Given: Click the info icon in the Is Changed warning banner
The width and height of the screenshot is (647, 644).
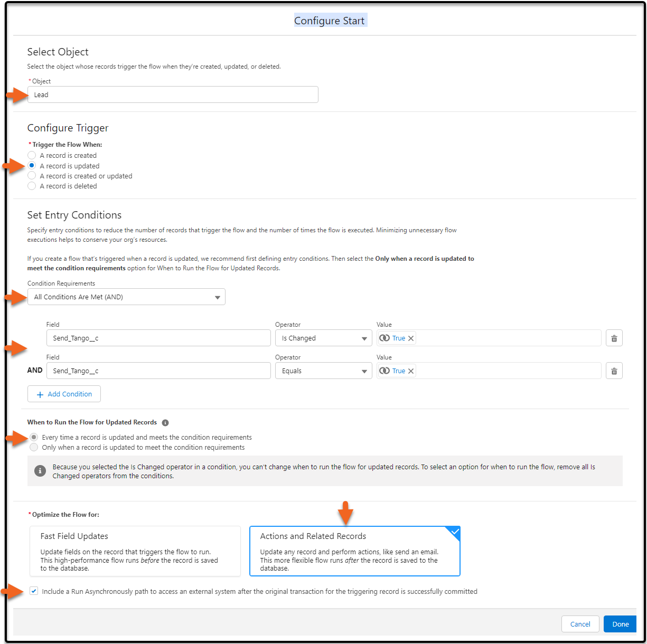Looking at the screenshot, I should pyautogui.click(x=40, y=471).
